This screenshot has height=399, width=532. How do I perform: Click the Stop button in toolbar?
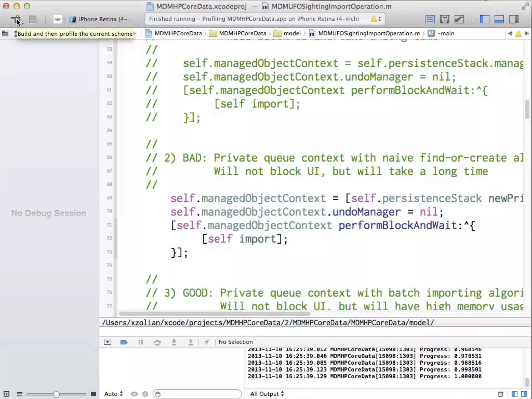[33, 19]
